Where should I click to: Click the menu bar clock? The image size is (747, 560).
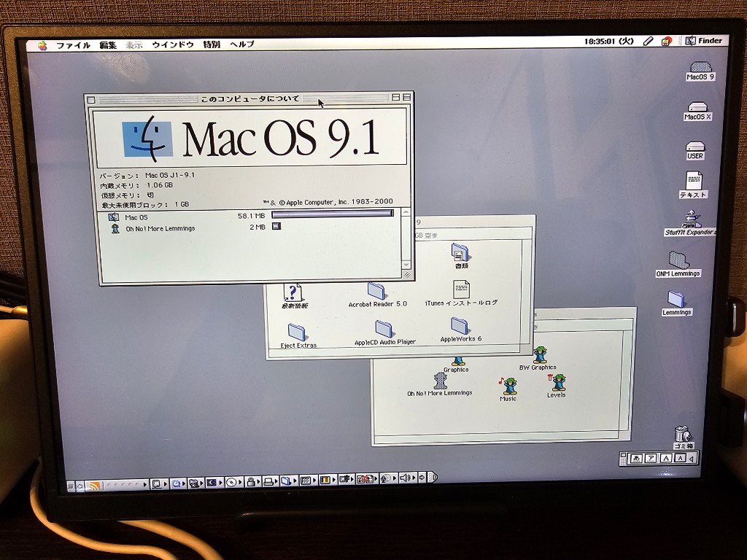tap(609, 42)
